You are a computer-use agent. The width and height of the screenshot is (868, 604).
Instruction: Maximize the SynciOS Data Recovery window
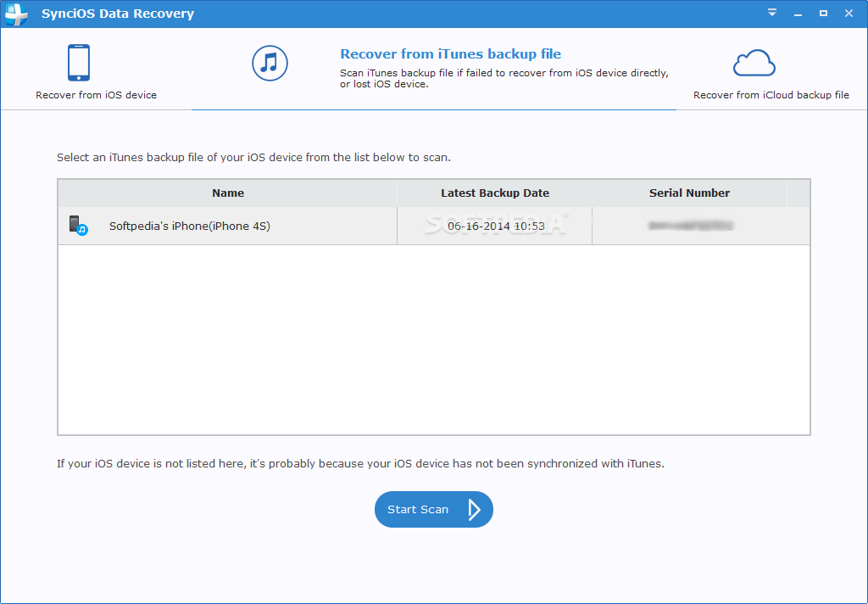click(823, 13)
